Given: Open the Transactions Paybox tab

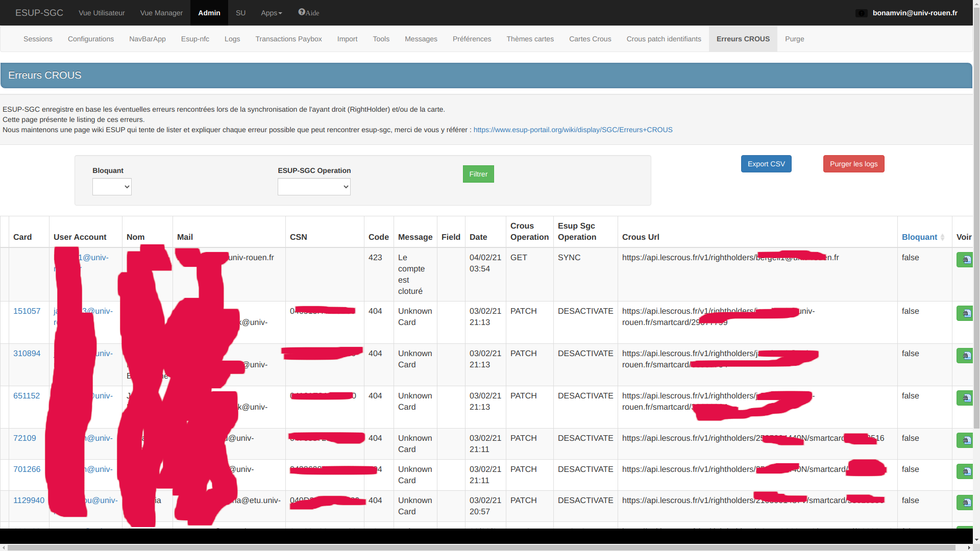Looking at the screenshot, I should (x=288, y=39).
